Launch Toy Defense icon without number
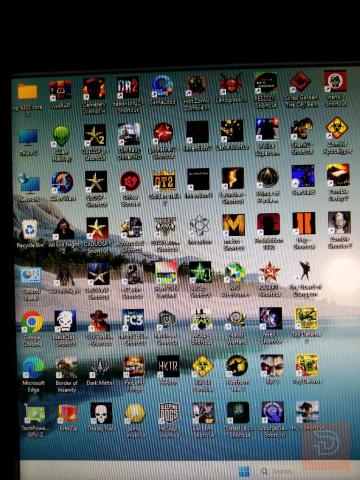360x480 pixels. pyautogui.click(x=307, y=365)
